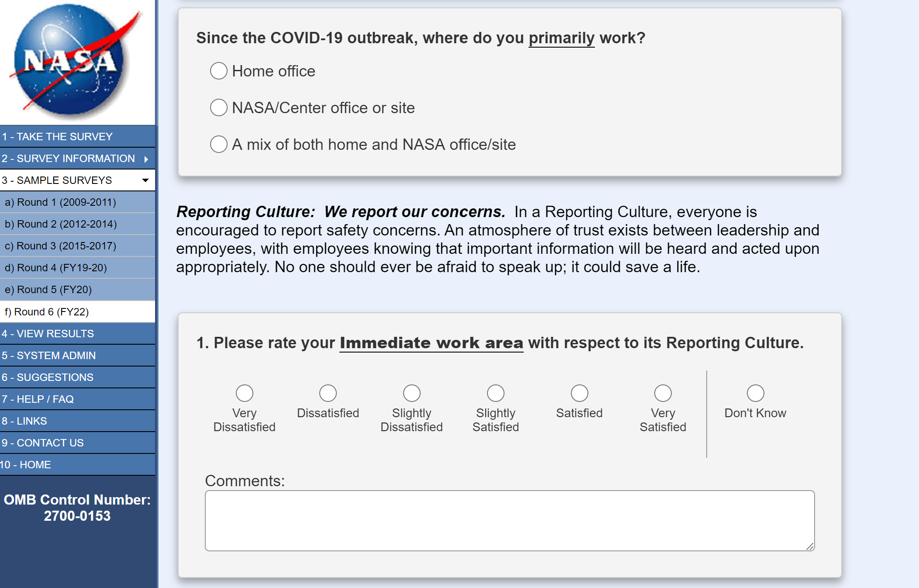
Task: Collapse the Sample Surveys dropdown arrow
Action: (x=145, y=180)
